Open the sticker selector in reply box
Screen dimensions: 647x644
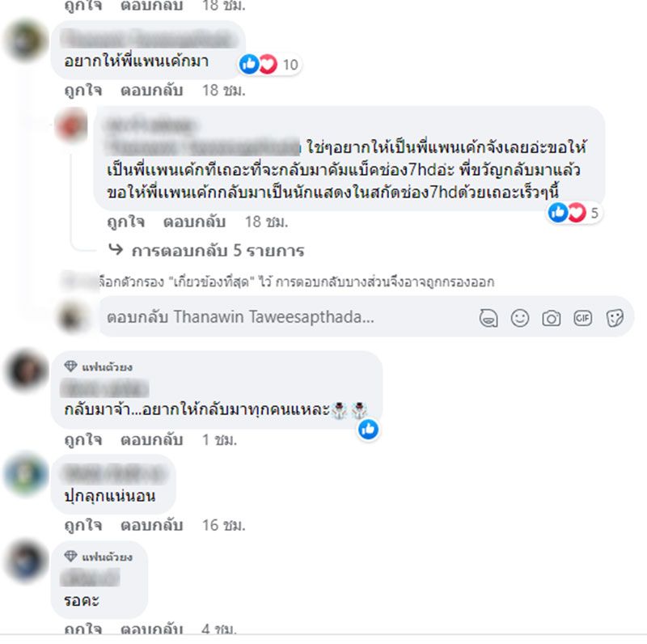point(615,318)
